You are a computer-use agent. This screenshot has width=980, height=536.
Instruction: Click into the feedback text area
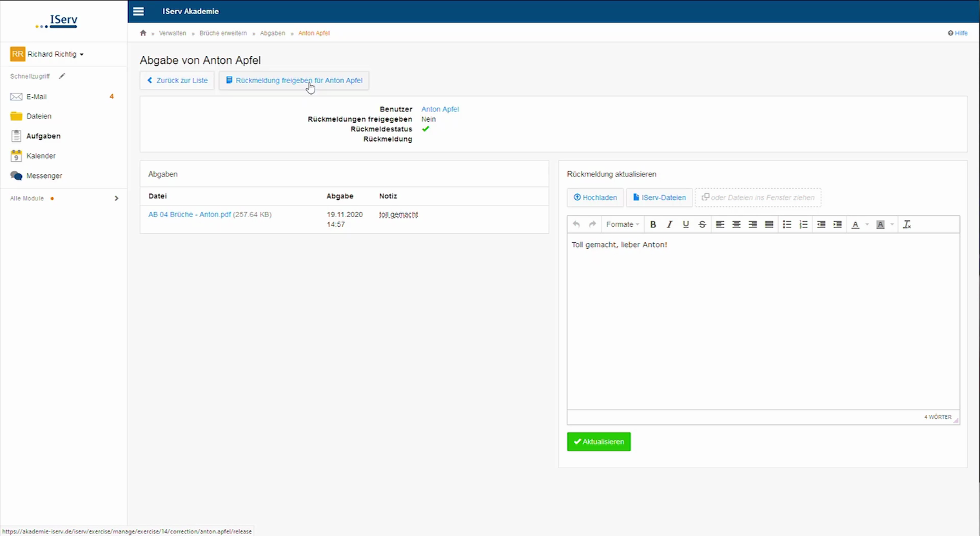763,322
